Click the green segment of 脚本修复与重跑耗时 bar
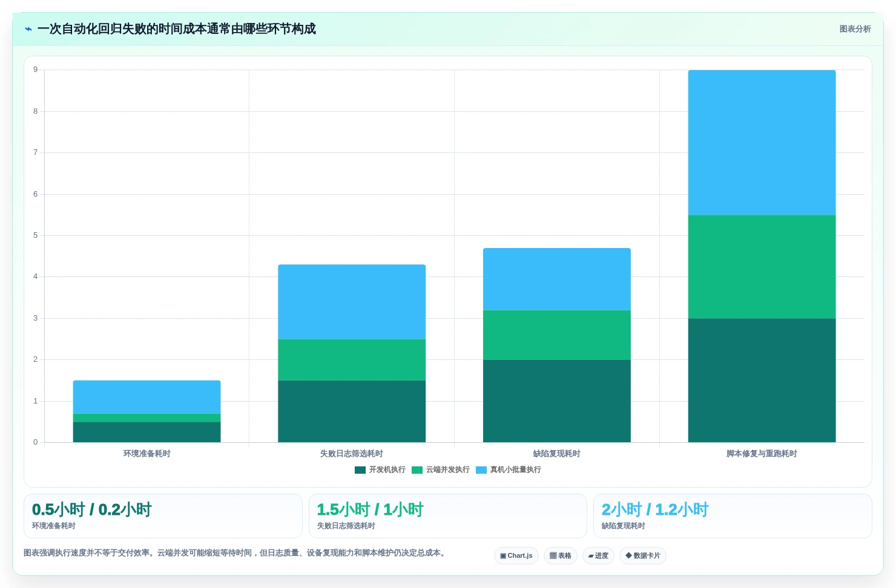This screenshot has width=896, height=588. click(762, 267)
